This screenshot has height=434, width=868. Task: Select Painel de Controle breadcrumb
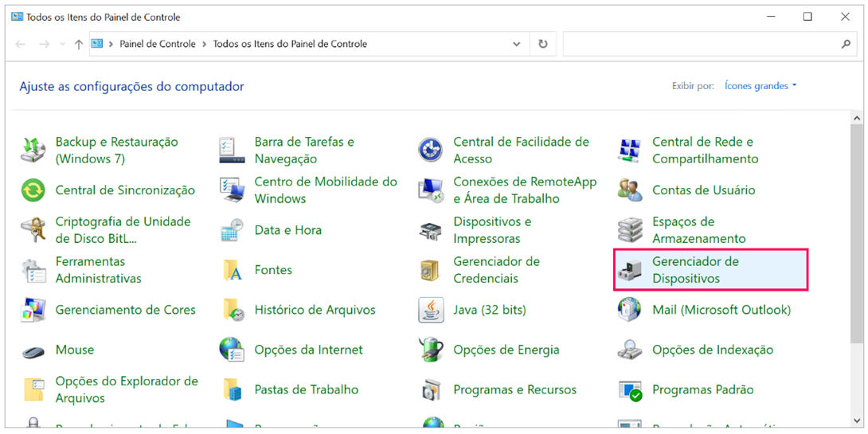(158, 45)
